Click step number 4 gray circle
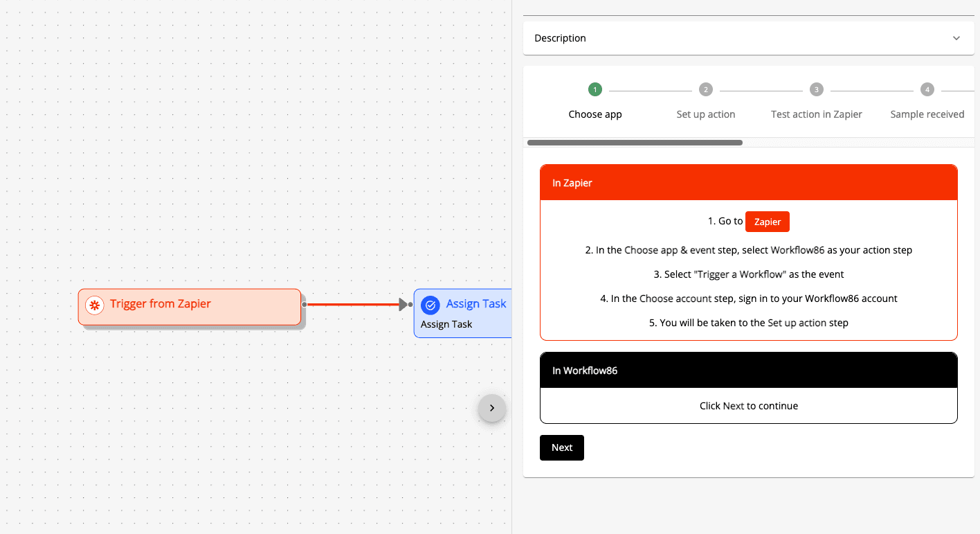Viewport: 980px width, 534px height. tap(927, 89)
